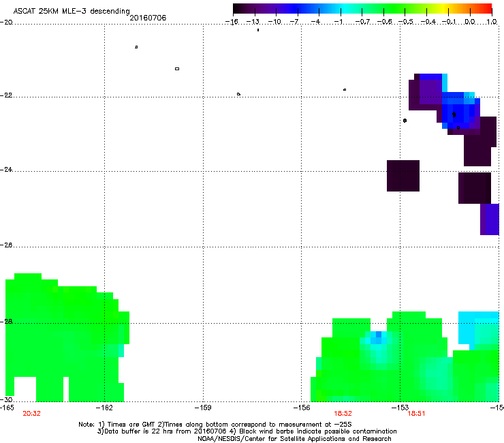Click the -0.4 color bar label

(428, 22)
